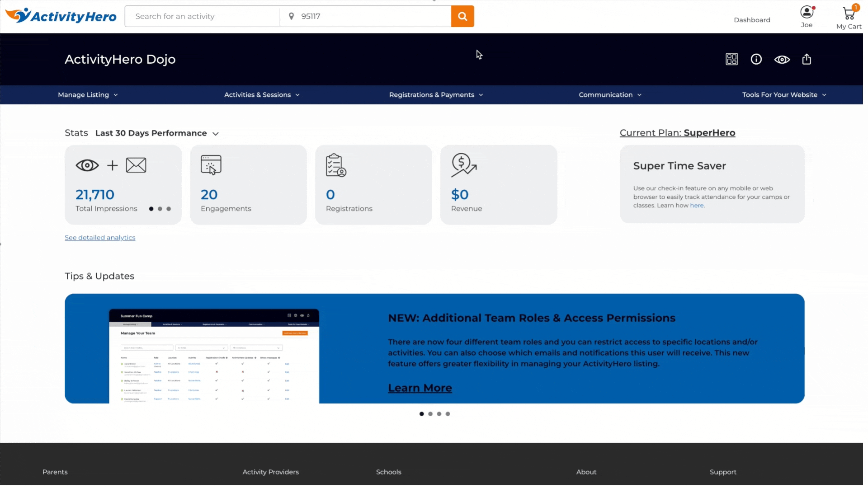Expand the Manage Listing menu

pos(88,95)
